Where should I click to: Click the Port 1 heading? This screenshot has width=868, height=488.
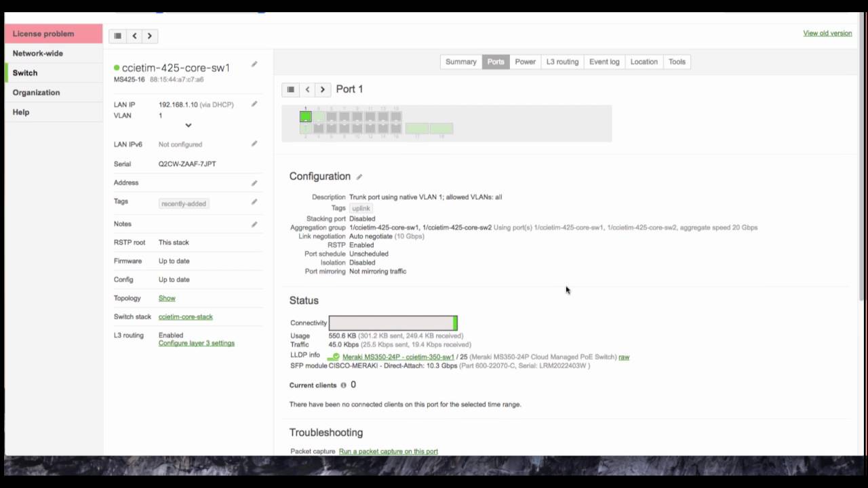pyautogui.click(x=349, y=89)
